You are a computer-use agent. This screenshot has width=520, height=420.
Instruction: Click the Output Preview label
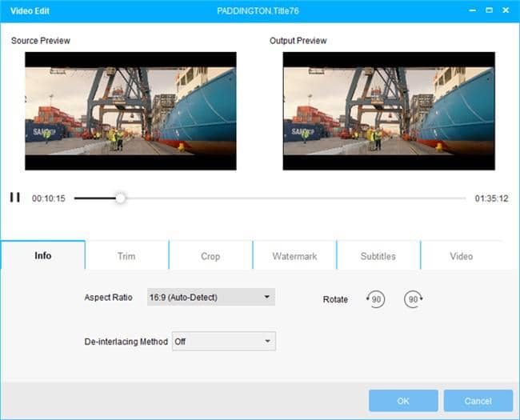pos(298,41)
